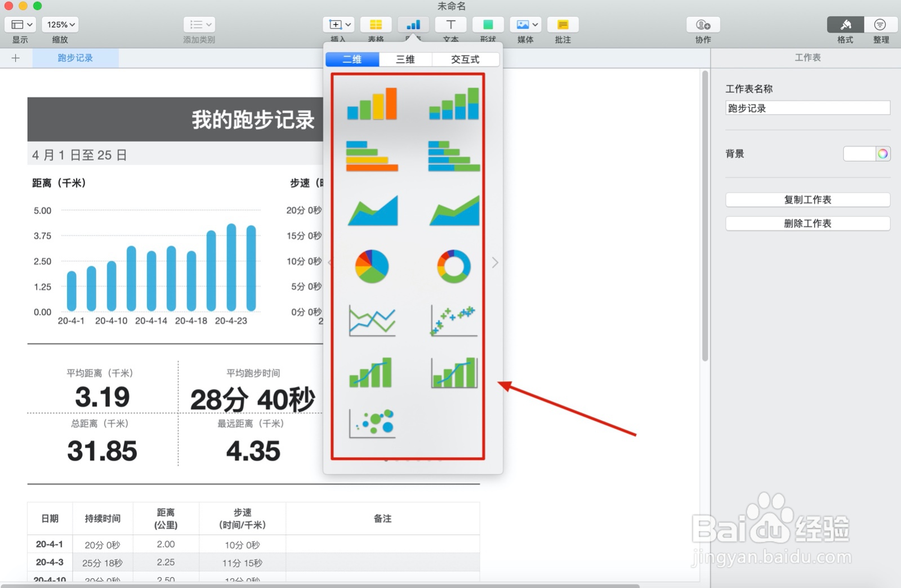901x588 pixels.
Task: Select the donut chart type
Action: pos(454,266)
